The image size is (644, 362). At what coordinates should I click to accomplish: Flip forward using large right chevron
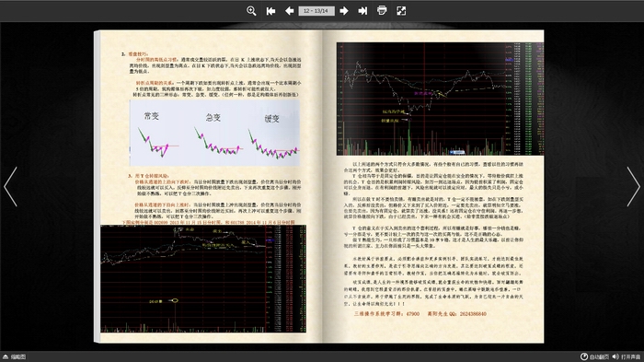click(633, 186)
